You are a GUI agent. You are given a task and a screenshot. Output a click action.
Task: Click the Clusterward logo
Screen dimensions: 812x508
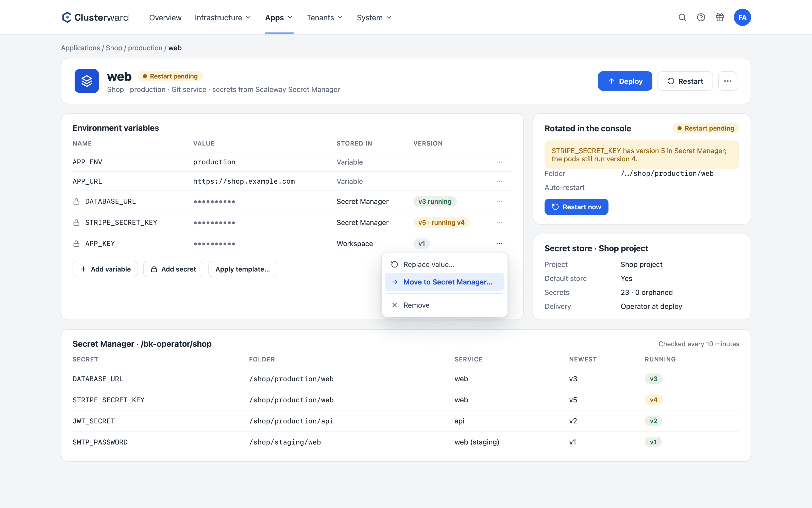click(x=95, y=18)
